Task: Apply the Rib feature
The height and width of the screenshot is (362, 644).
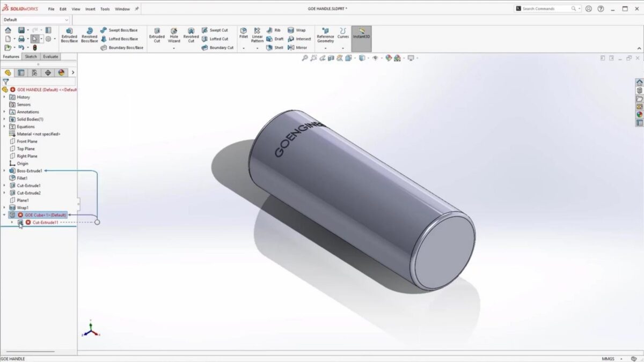Action: pos(273,31)
